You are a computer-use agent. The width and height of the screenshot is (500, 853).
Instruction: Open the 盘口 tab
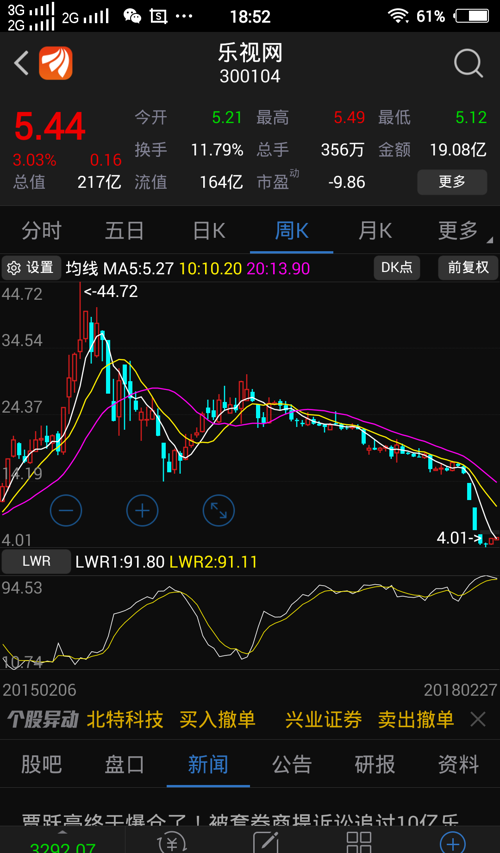click(x=125, y=765)
